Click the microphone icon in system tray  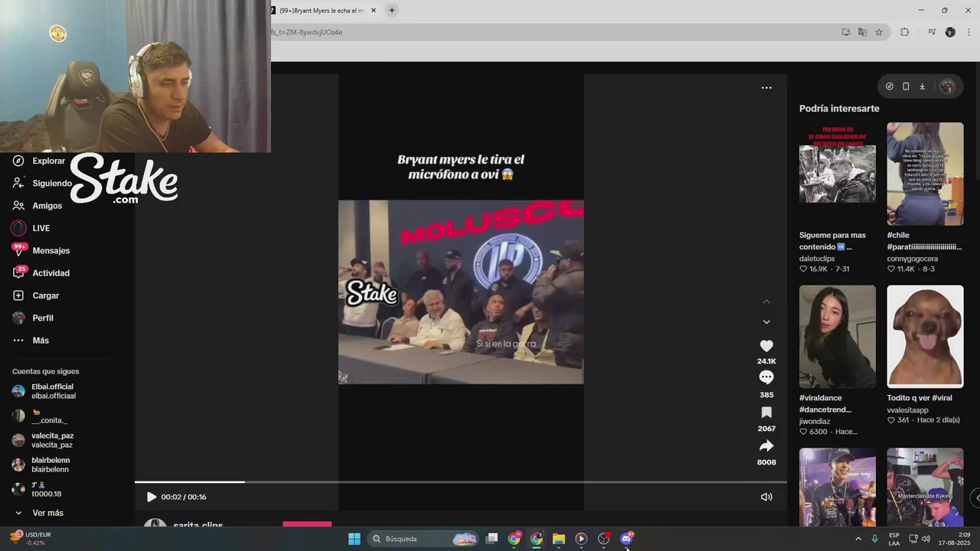coord(874,539)
